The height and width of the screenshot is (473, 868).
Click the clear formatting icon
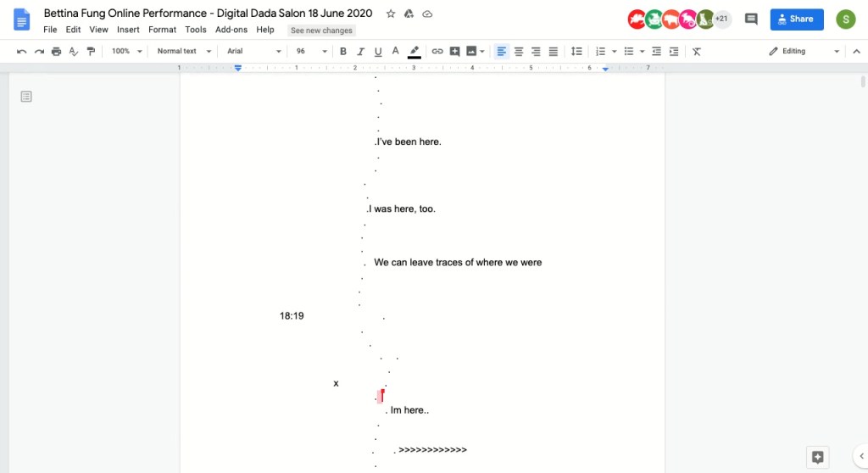tap(697, 52)
